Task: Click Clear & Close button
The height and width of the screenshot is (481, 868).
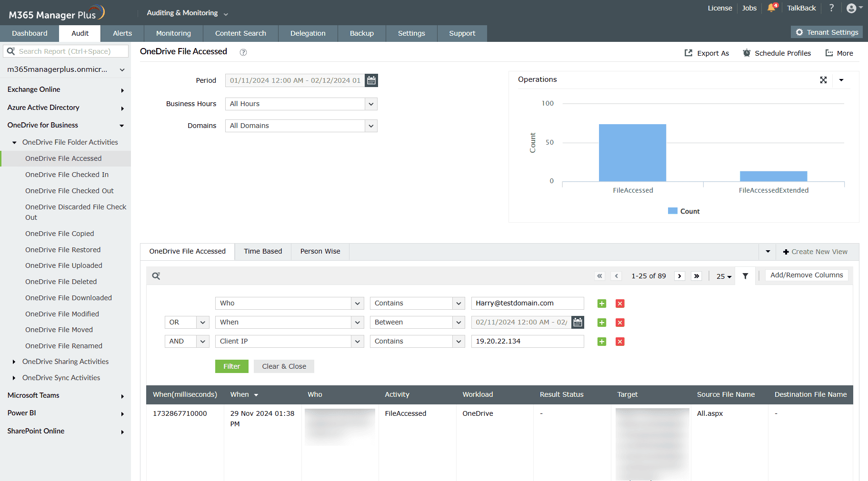Action: (x=284, y=366)
